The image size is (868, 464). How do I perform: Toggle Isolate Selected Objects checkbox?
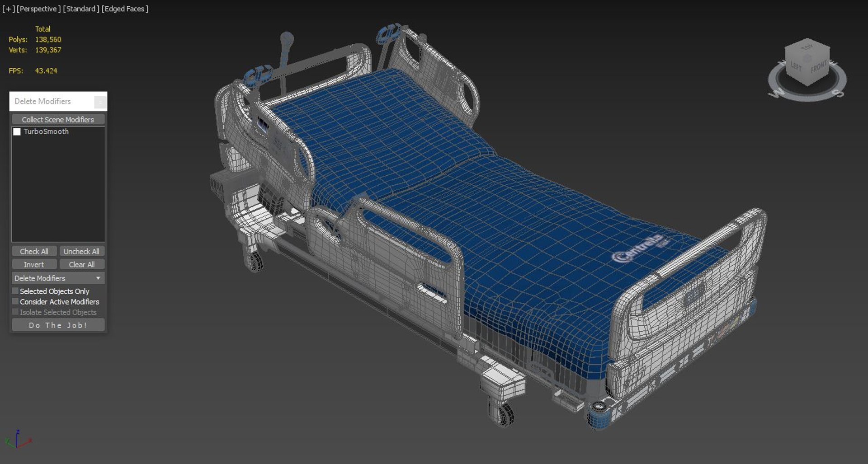click(x=15, y=312)
